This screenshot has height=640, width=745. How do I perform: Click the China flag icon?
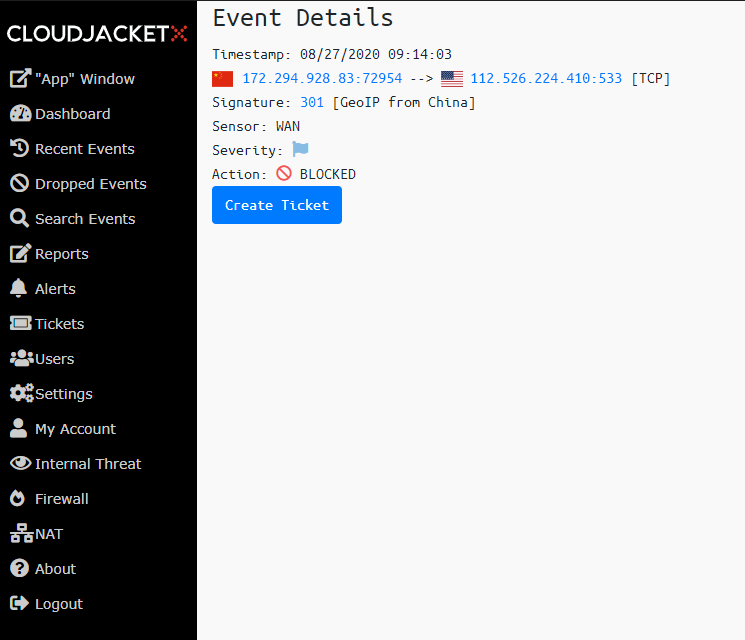pos(222,79)
